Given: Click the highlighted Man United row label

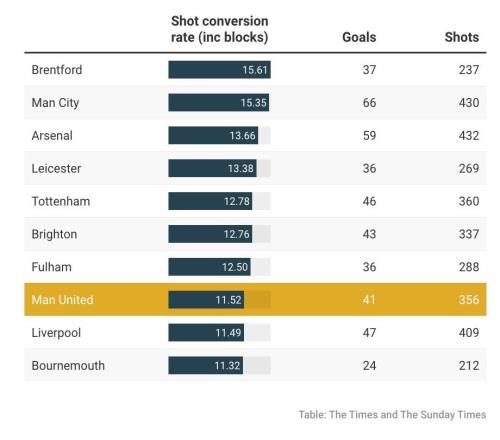Looking at the screenshot, I should click(x=62, y=300).
